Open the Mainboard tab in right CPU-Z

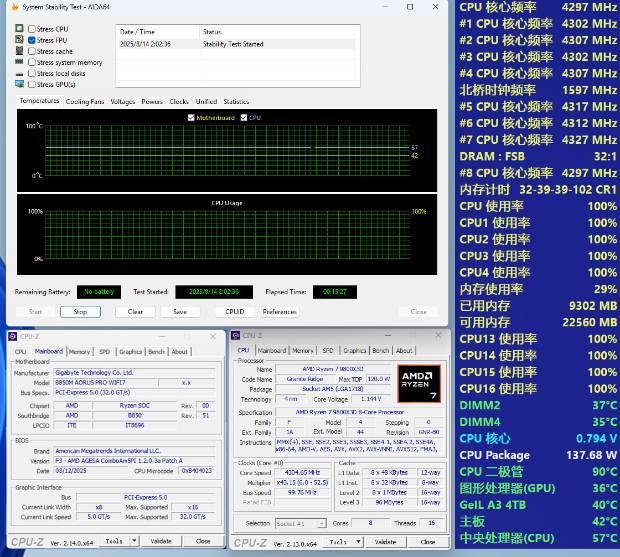(x=272, y=350)
